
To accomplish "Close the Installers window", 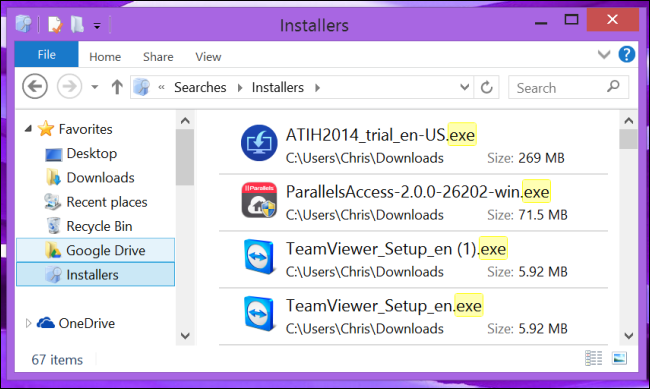I will [x=612, y=19].
